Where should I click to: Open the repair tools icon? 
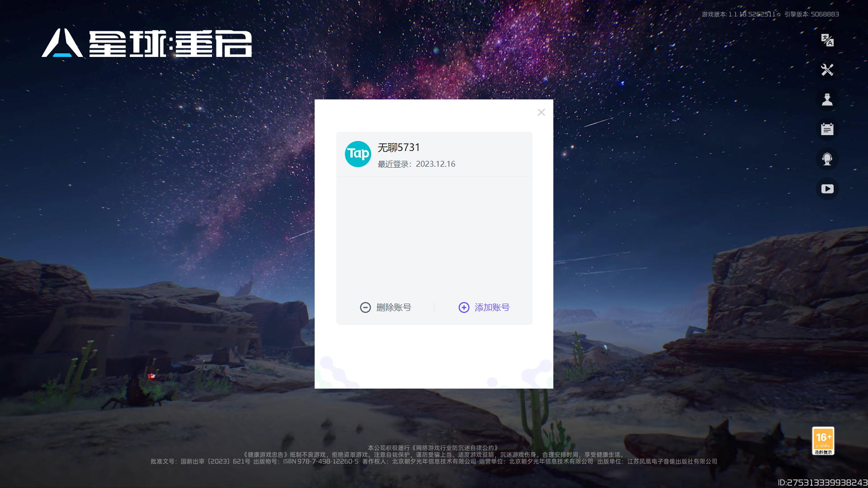(827, 70)
